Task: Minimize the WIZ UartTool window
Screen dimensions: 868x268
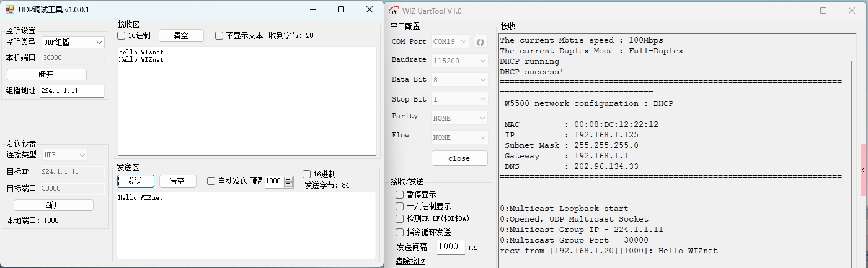Action: tap(795, 11)
